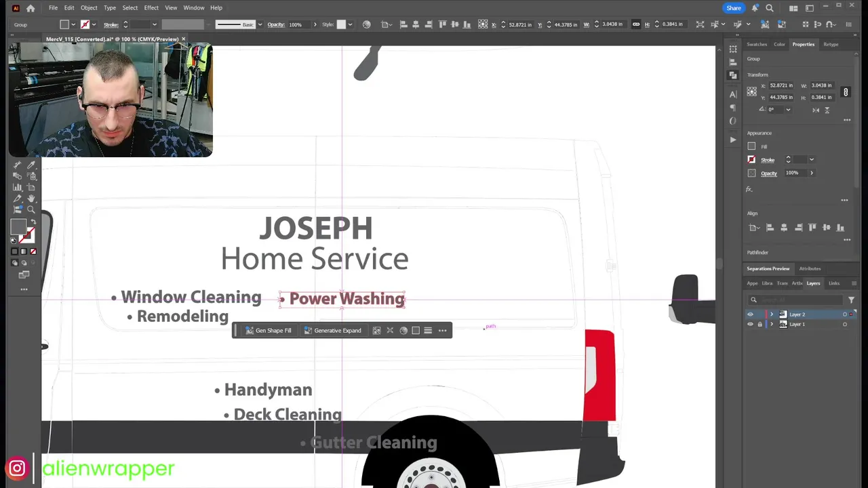
Task: Open Basic brush definition dropdown
Action: (260, 24)
